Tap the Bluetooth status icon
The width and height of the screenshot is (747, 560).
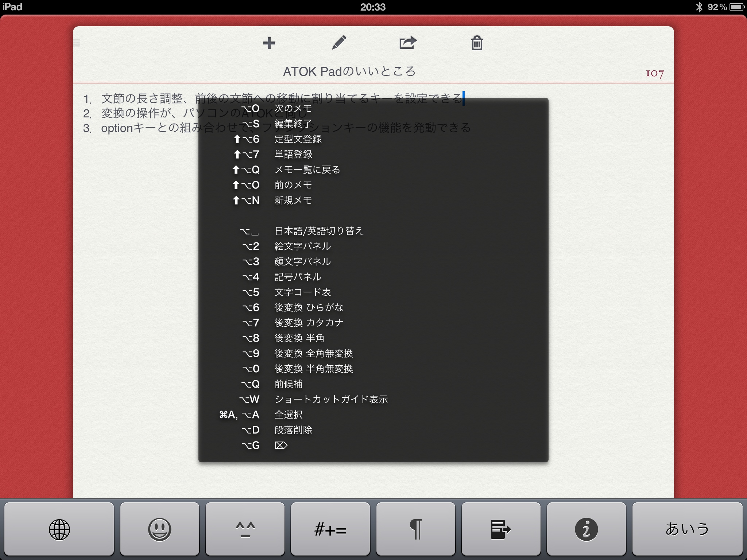(699, 7)
